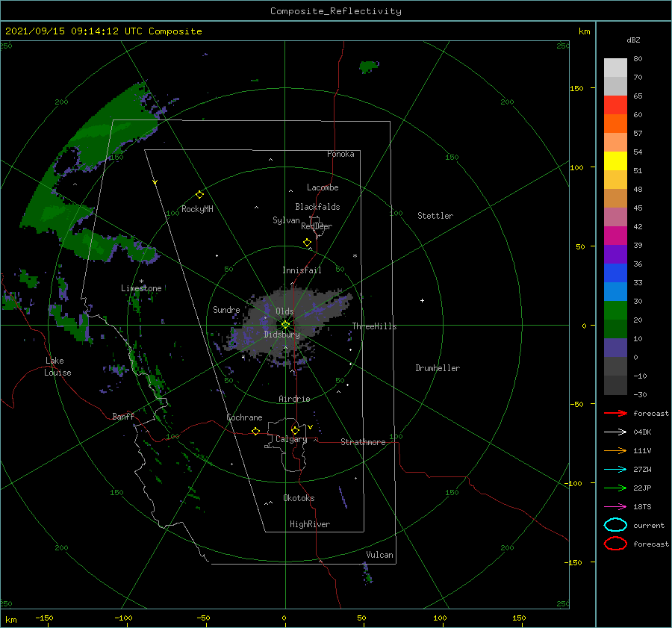The width and height of the screenshot is (672, 628).
Task: Click the Strathmore label
Action: 363,442
